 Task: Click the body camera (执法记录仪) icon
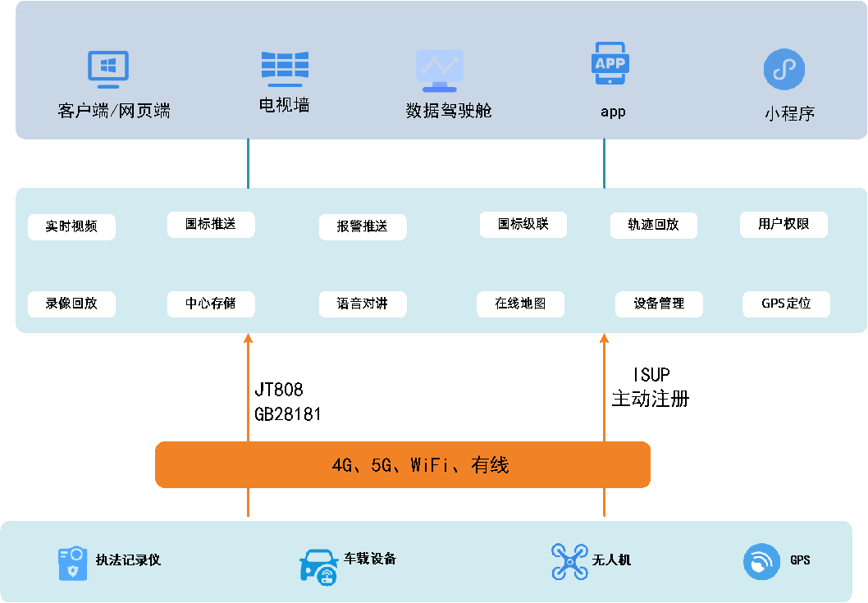point(71,564)
